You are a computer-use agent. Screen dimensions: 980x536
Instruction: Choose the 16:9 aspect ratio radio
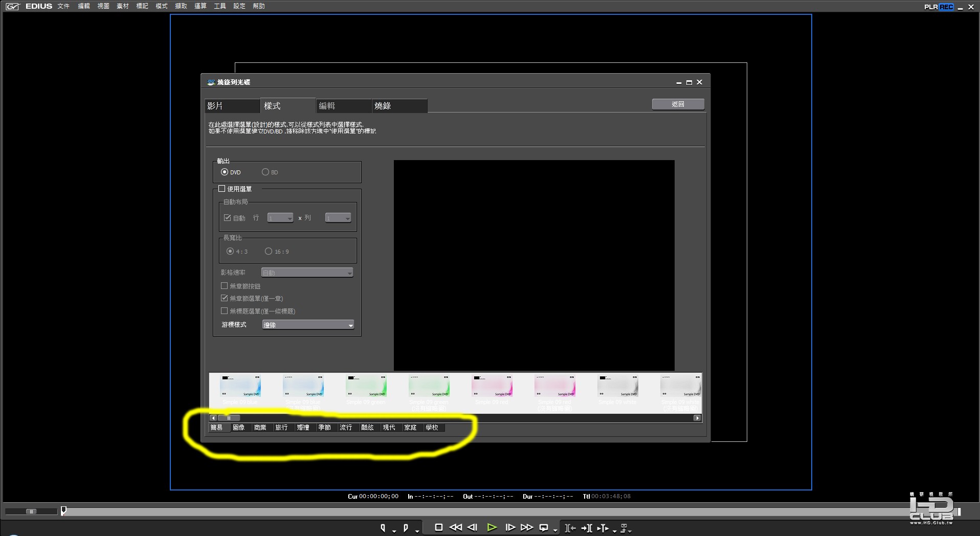point(269,251)
